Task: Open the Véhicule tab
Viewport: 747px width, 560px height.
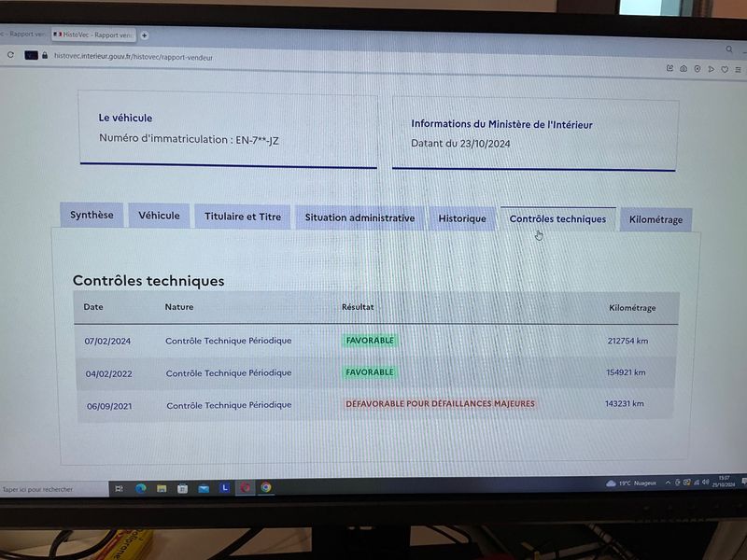Action: point(159,216)
